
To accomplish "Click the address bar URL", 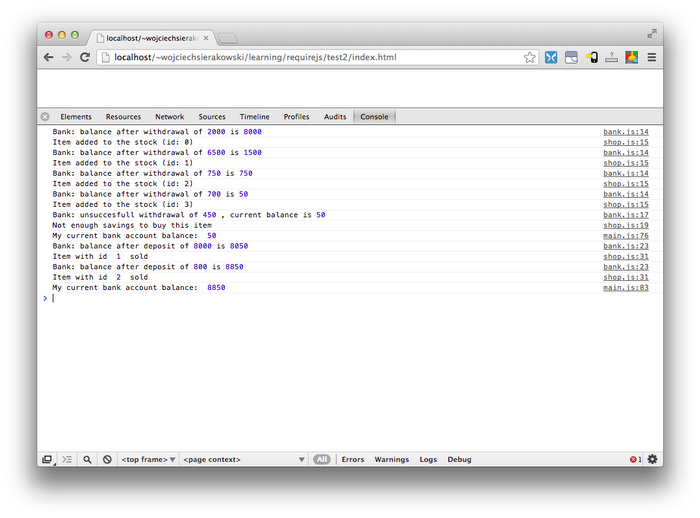I will (255, 58).
